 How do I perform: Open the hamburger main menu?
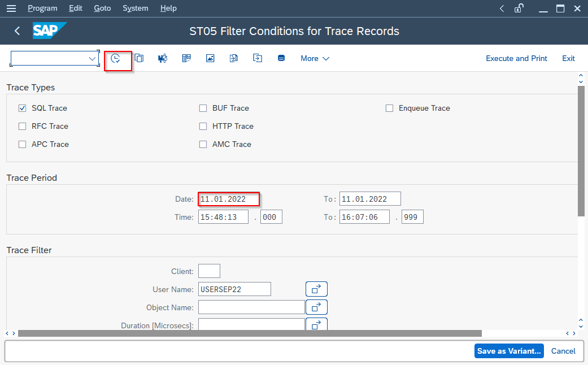(x=11, y=8)
